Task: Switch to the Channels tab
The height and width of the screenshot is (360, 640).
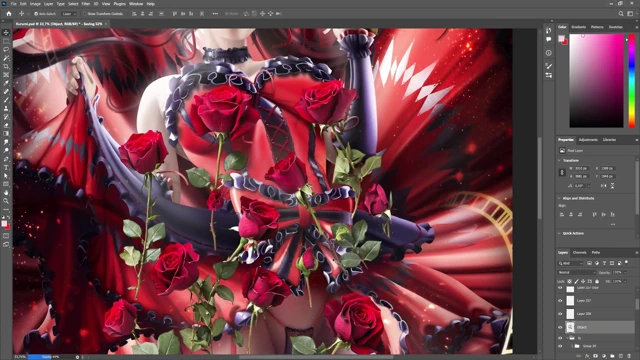Action: tap(579, 253)
